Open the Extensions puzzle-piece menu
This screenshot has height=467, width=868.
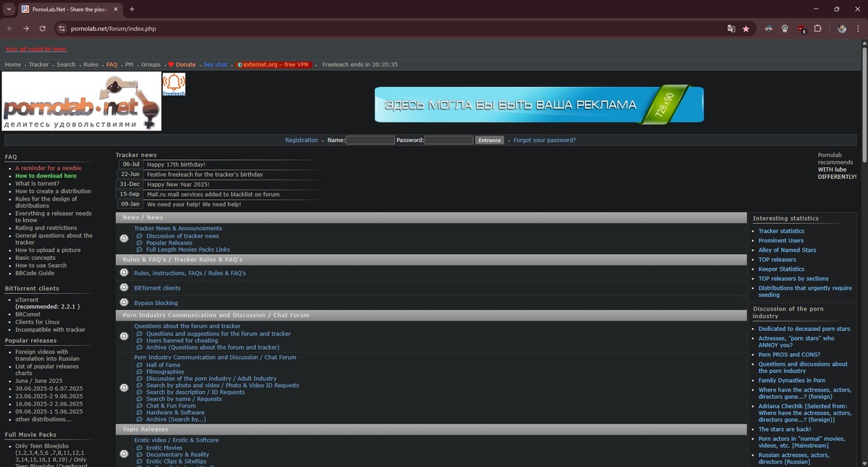817,29
